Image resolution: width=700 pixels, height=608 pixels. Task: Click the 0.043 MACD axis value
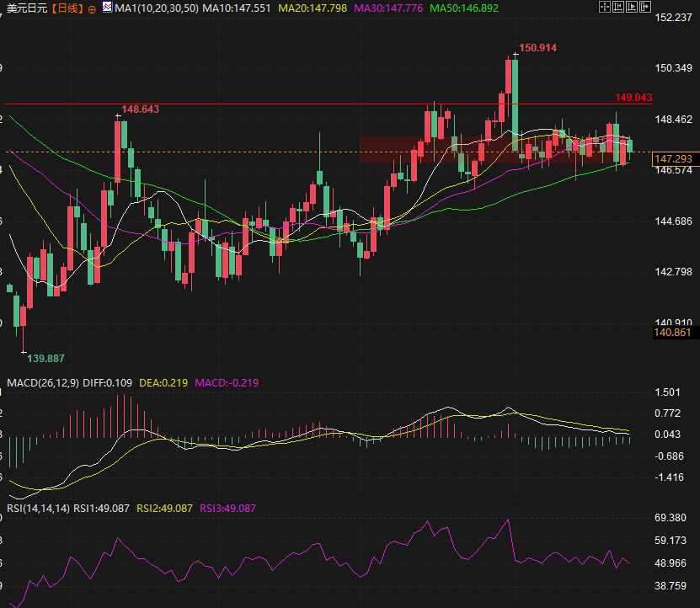[667, 435]
